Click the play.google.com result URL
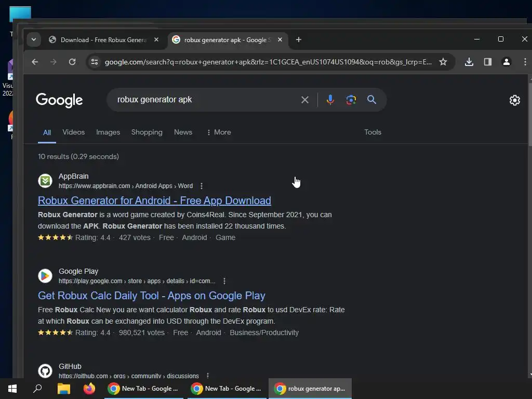The height and width of the screenshot is (399, 532). point(137,281)
